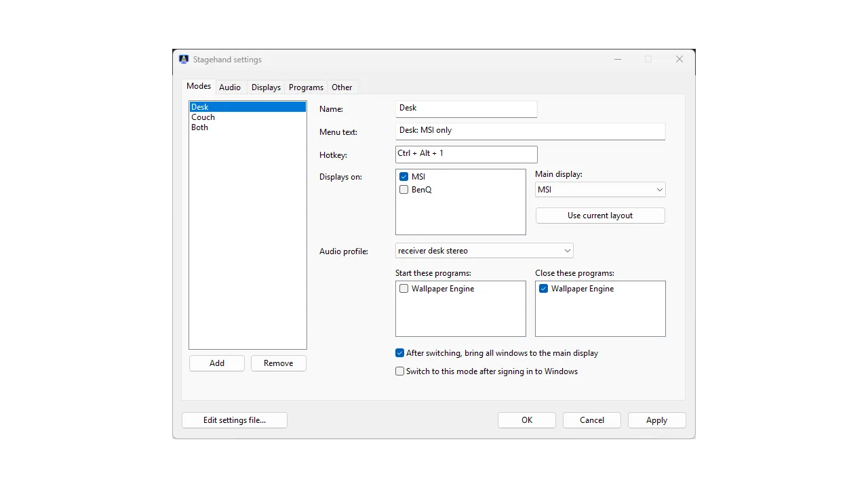Open the Audio profile dropdown
This screenshot has height=488, width=868.
tap(484, 251)
